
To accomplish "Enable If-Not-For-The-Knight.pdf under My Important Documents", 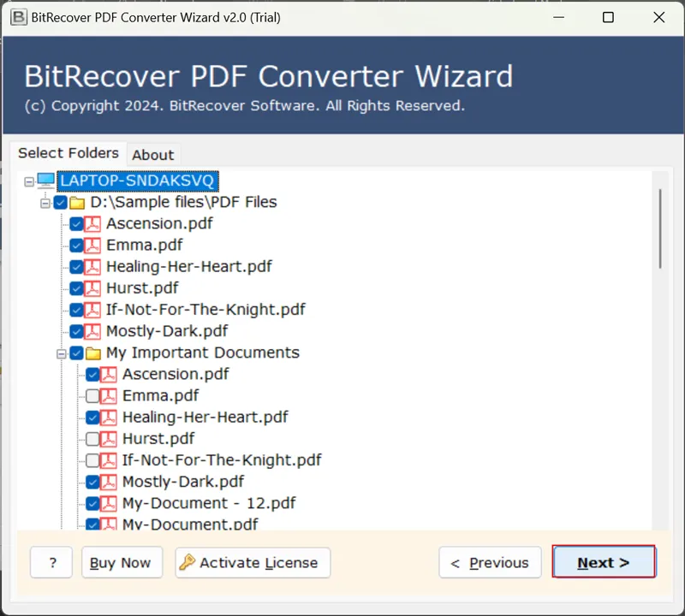I will click(x=92, y=459).
